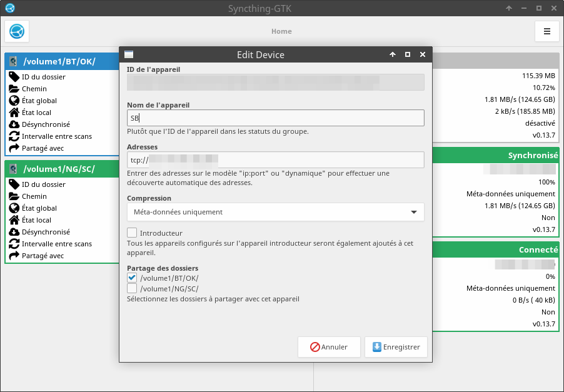
Task: Click share arrow icon for Partagé avec in BT/OK
Action: (14, 148)
